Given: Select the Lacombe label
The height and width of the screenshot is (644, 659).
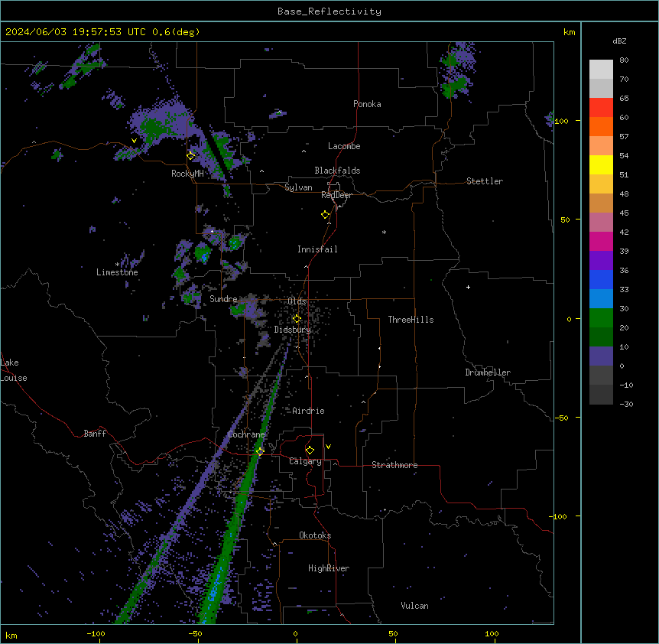Looking at the screenshot, I should tap(344, 146).
